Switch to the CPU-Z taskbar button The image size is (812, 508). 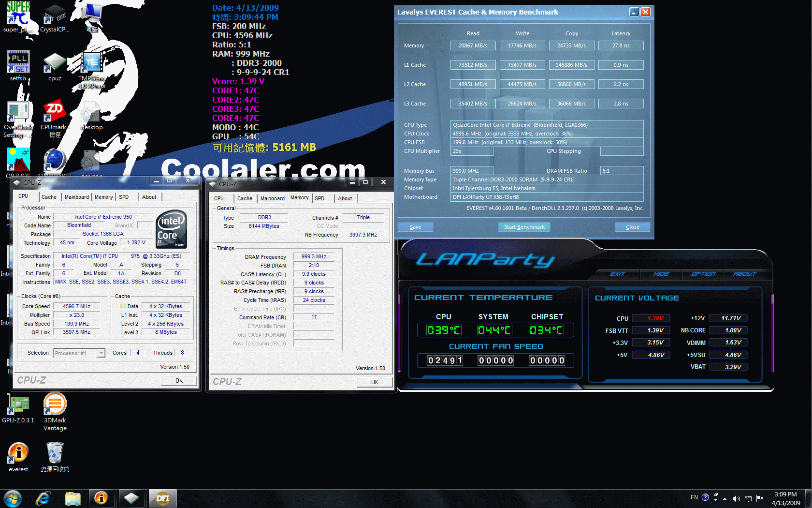[x=131, y=498]
